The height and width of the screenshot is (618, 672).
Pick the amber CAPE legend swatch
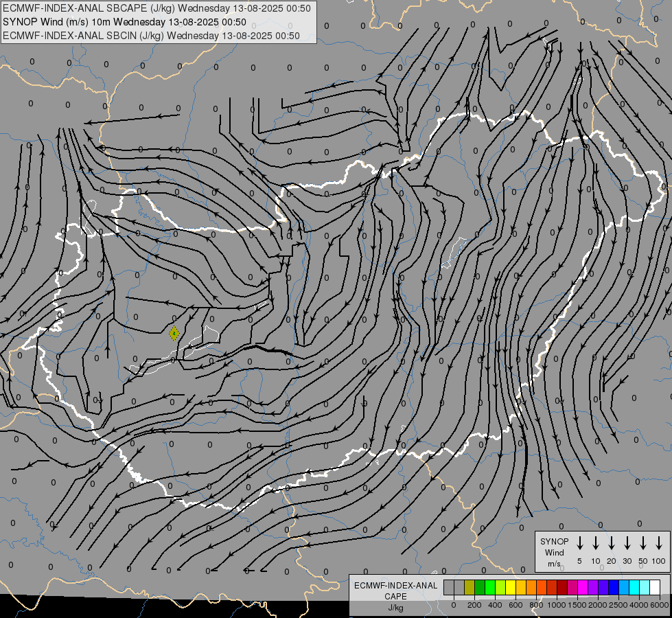521,587
